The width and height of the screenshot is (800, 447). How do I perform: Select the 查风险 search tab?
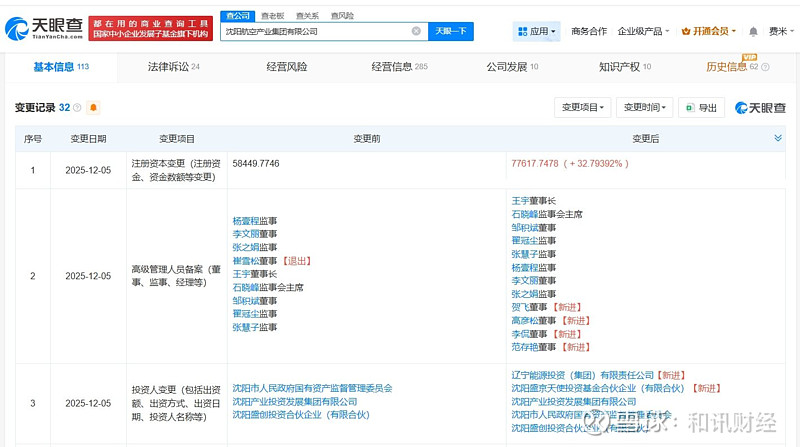pyautogui.click(x=342, y=16)
